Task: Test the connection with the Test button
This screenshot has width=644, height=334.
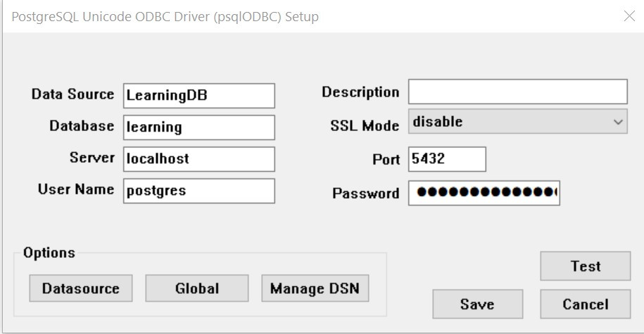Action: coord(586,266)
